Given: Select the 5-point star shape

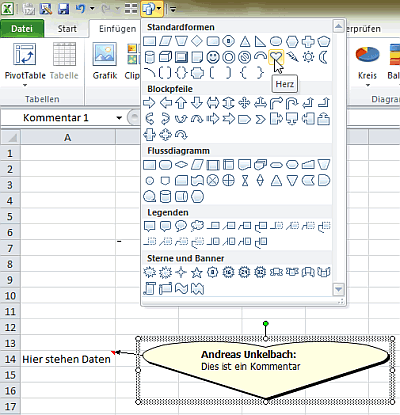Looking at the screenshot, I should pos(197,272).
